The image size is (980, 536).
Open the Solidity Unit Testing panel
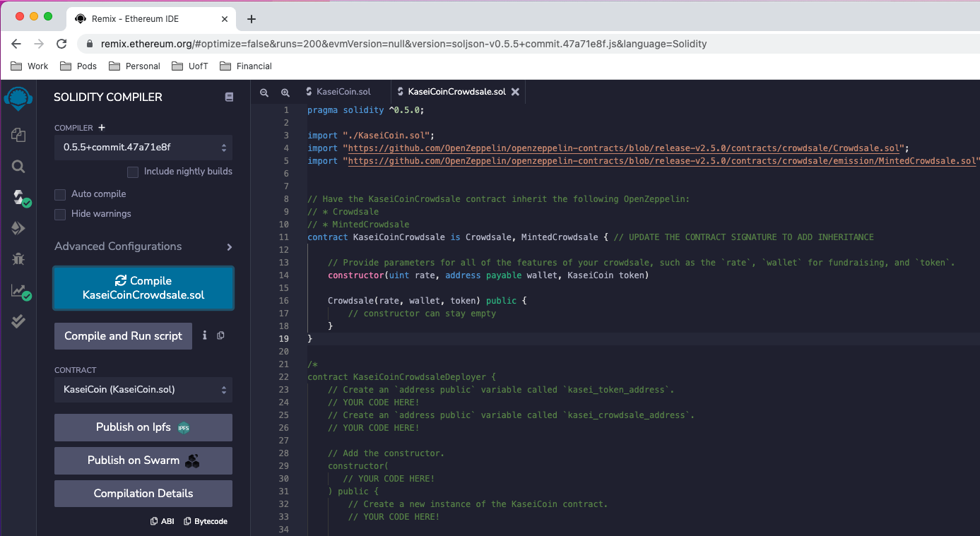pos(18,321)
